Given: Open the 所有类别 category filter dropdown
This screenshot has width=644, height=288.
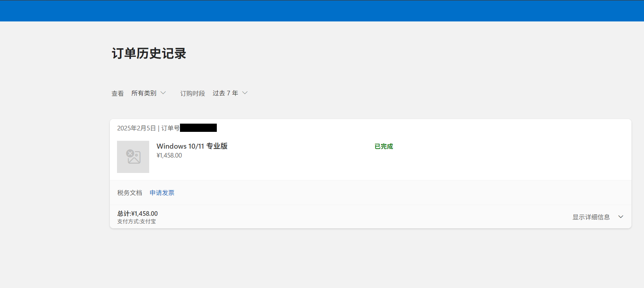Looking at the screenshot, I should pos(148,93).
